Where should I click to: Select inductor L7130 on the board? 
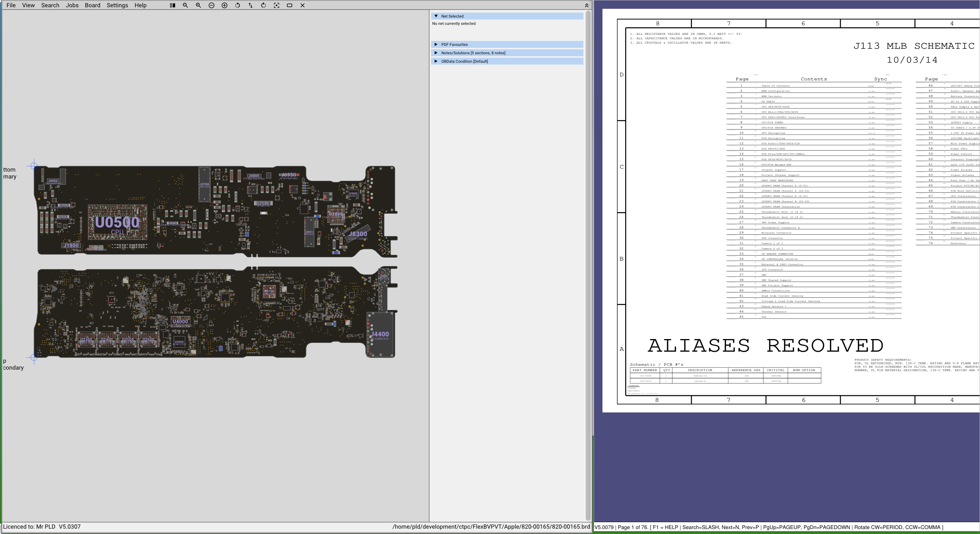pos(263,203)
